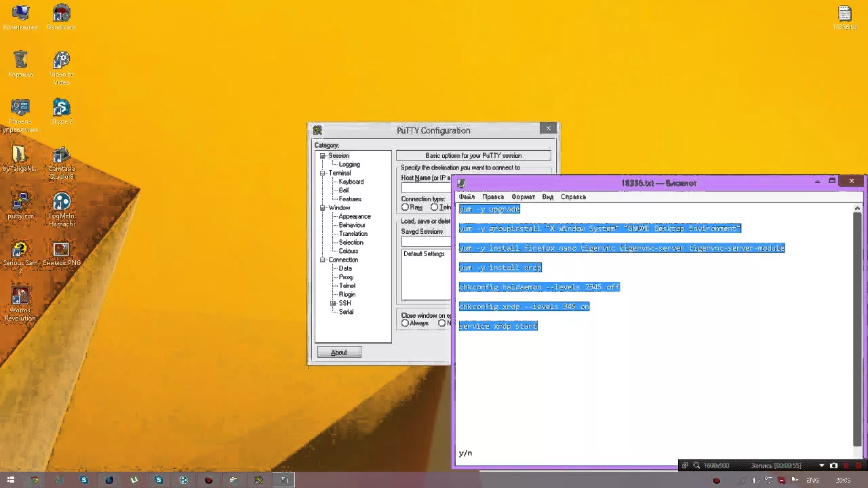The width and height of the screenshot is (868, 488).
Task: Open the recorder dropdown arrow
Action: coord(822,466)
